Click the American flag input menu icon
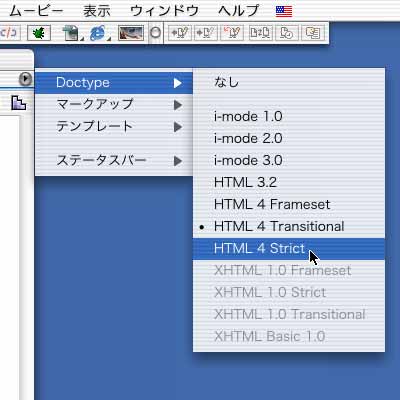The width and height of the screenshot is (400, 400). (284, 11)
